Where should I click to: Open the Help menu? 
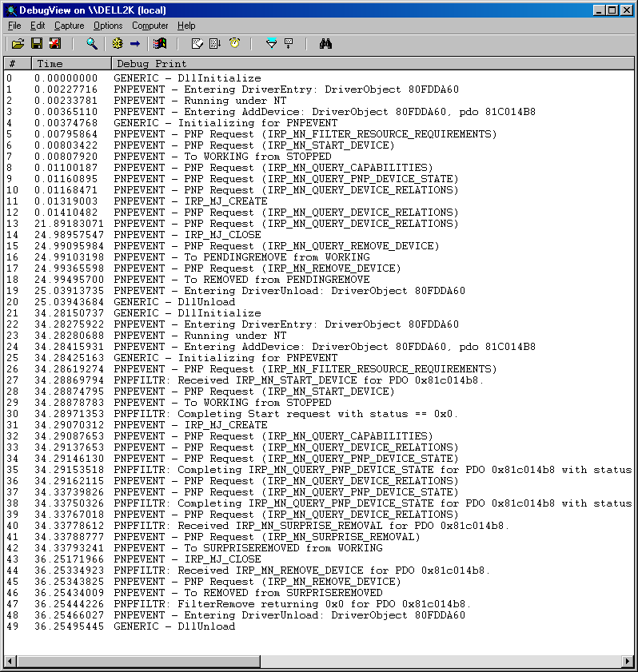[x=186, y=26]
